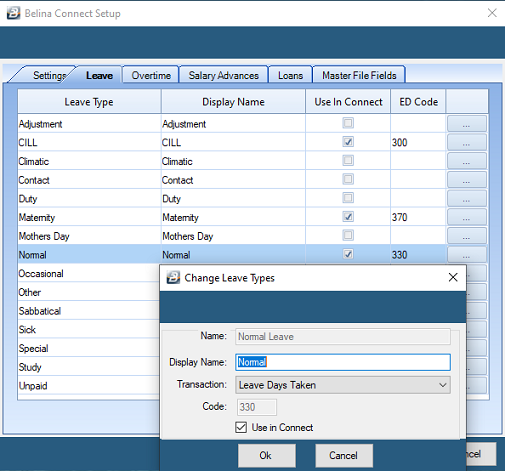The image size is (505, 471).
Task: Enable Use In Connect for Mothers Day row
Action: [x=348, y=235]
